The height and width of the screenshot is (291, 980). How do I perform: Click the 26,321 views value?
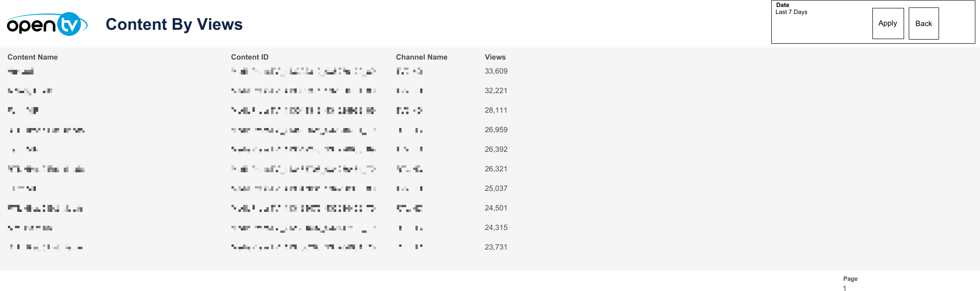click(x=496, y=169)
